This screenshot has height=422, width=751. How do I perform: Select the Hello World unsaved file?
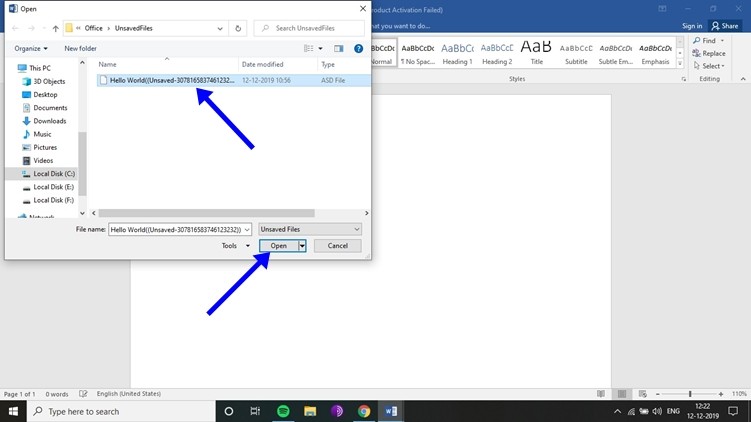(233, 80)
